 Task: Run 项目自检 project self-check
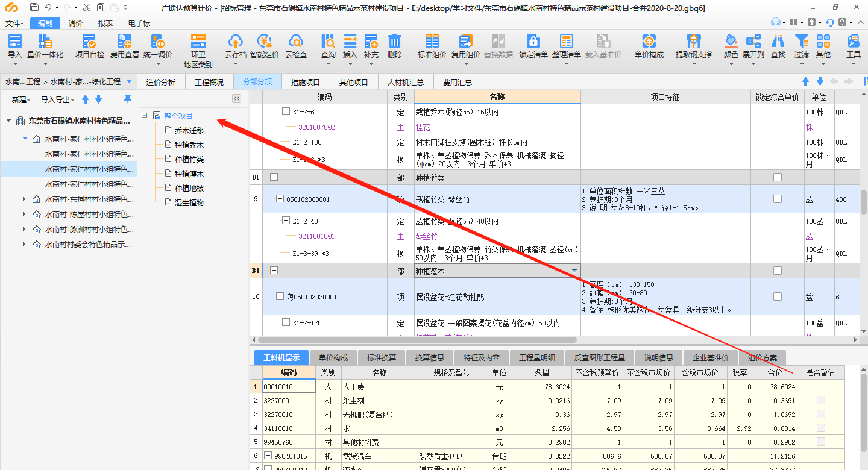pos(89,46)
